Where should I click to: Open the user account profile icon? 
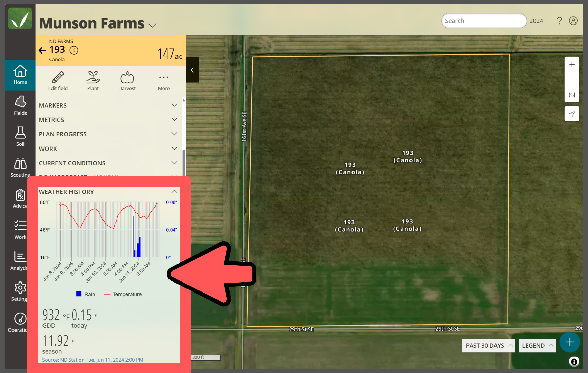(573, 21)
